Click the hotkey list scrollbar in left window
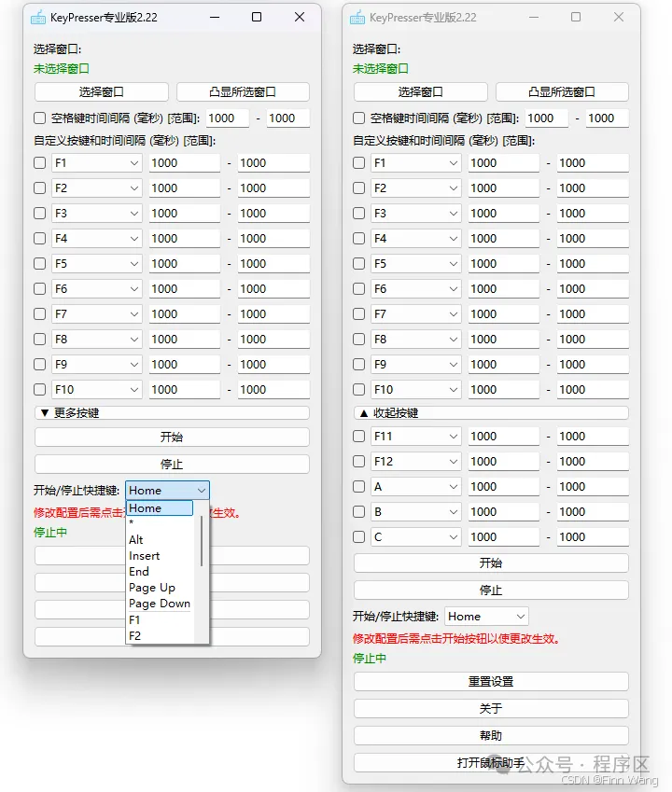This screenshot has height=792, width=672. point(201,541)
